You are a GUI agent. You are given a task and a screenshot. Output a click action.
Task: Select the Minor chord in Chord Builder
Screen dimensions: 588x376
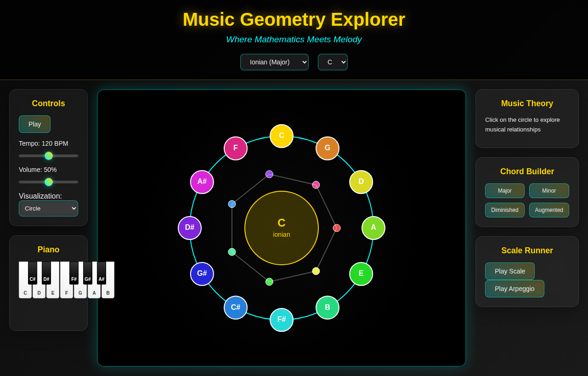click(548, 190)
